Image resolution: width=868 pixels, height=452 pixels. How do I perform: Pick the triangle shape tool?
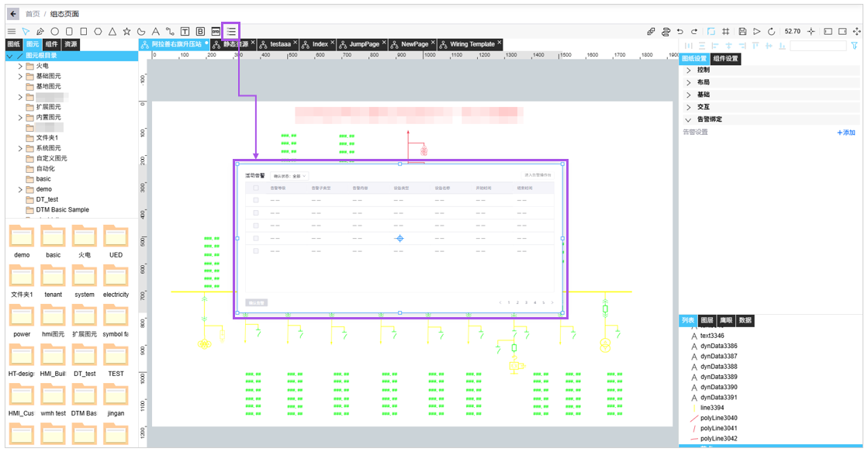pyautogui.click(x=112, y=31)
